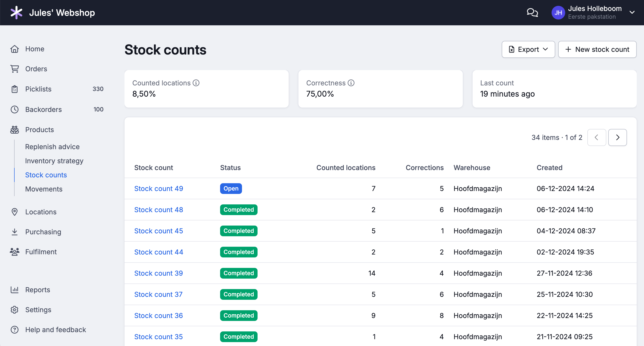Click the Stock count column header

153,168
